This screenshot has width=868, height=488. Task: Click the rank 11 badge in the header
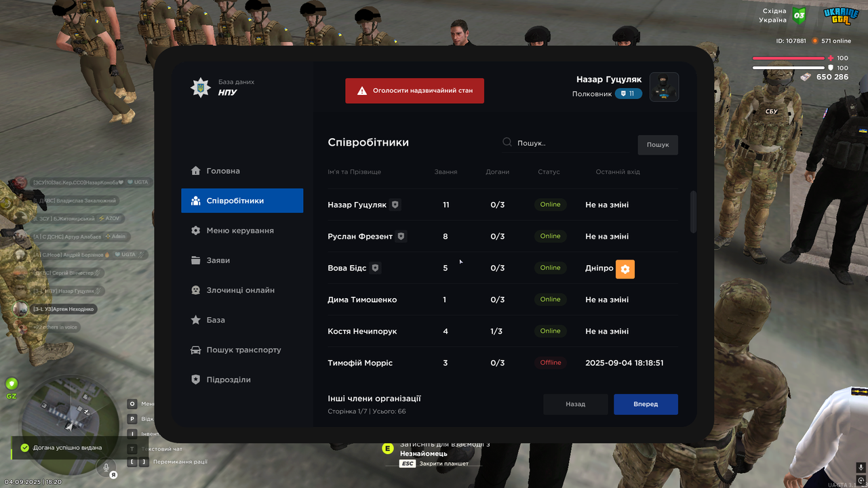tap(628, 94)
